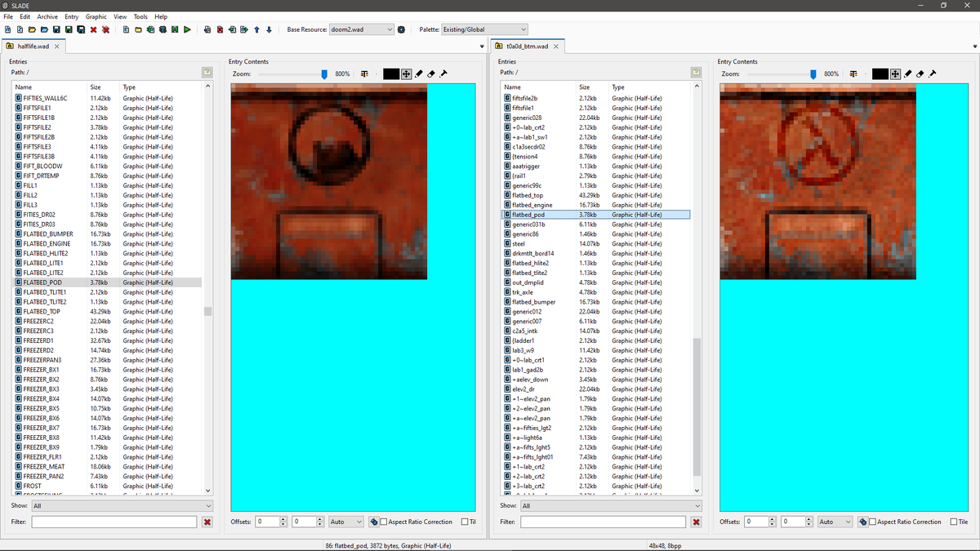Click the Move Entry Down arrow icon
The width and height of the screenshot is (980, 551).
point(269,29)
